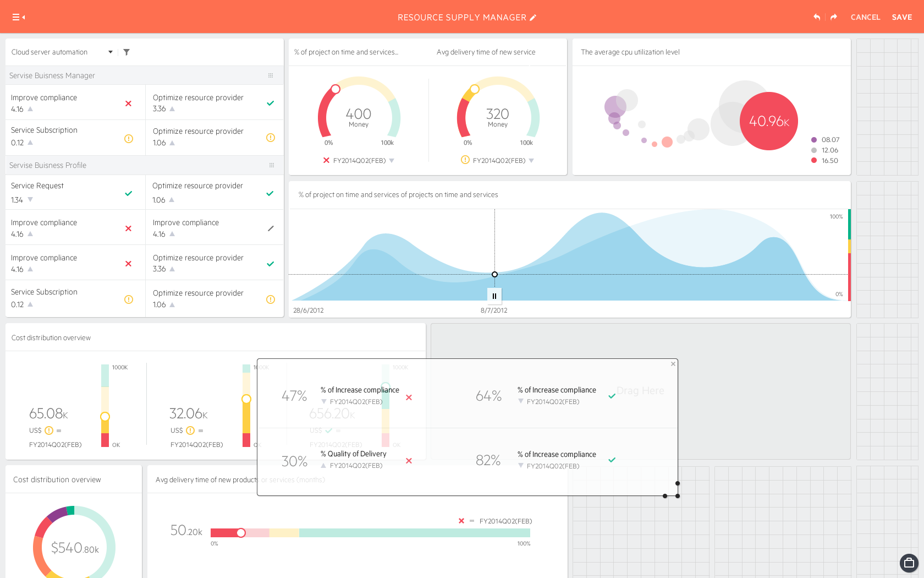Click the filter funnel icon
Image resolution: width=924 pixels, height=578 pixels.
coord(127,52)
